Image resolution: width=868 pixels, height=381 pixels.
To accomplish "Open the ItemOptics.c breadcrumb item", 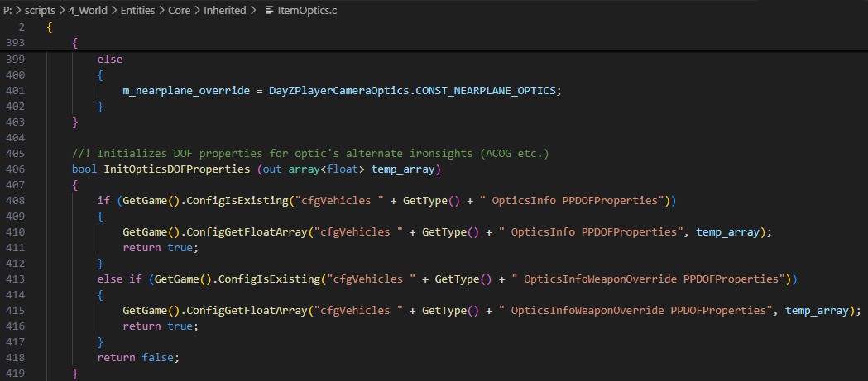I will click(307, 11).
